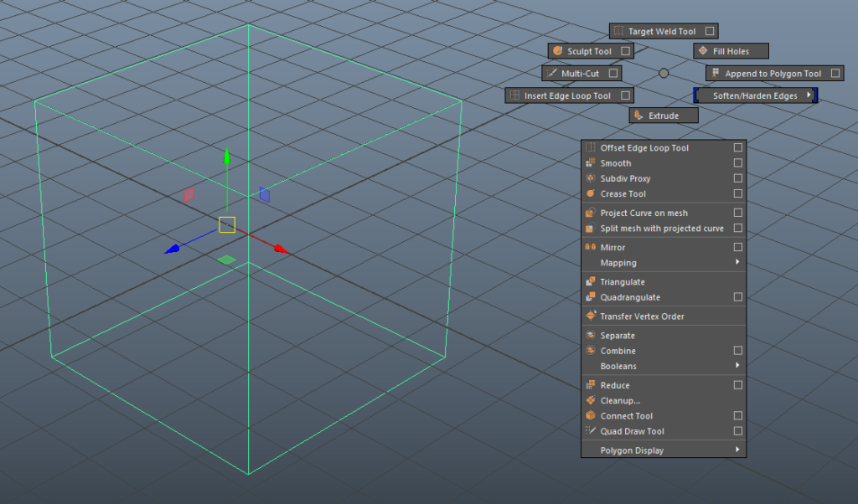The height and width of the screenshot is (504, 858).
Task: Click the Offset Edge Loop Tool icon
Action: click(x=591, y=147)
